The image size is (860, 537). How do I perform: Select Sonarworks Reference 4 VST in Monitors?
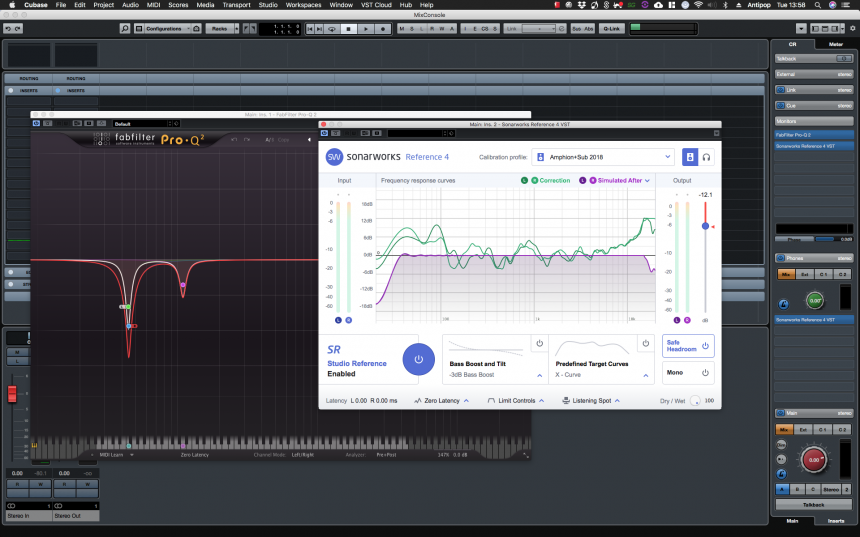coord(813,146)
